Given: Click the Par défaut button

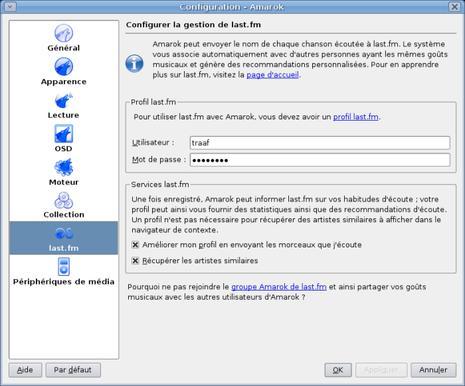Looking at the screenshot, I should [73, 370].
